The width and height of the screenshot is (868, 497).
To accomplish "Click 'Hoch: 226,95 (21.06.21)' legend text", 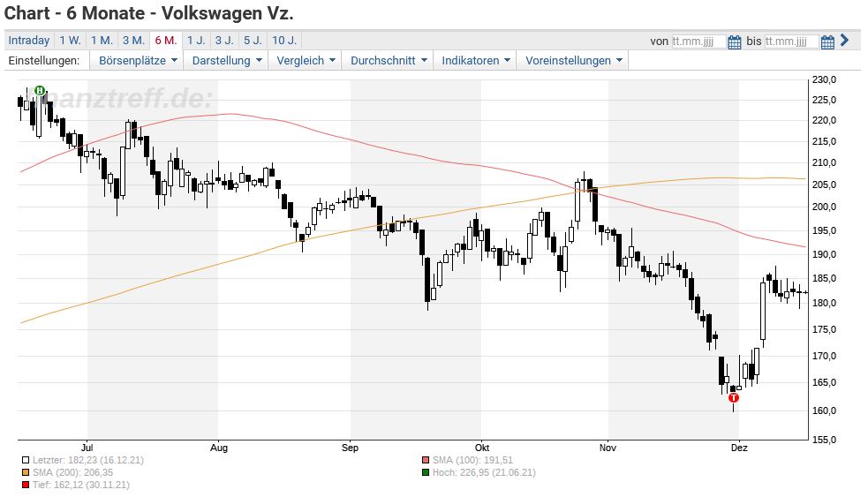I will (484, 472).
